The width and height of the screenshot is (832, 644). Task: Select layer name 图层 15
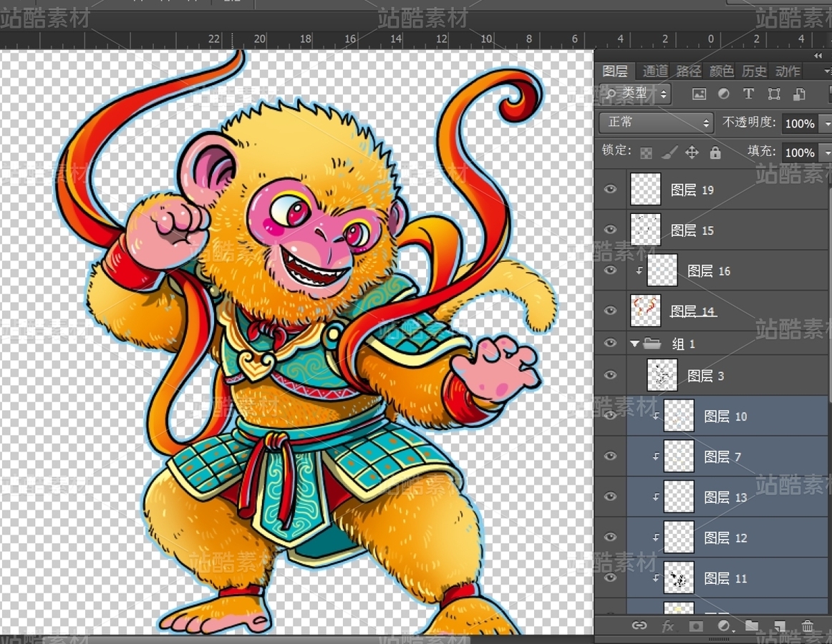692,230
